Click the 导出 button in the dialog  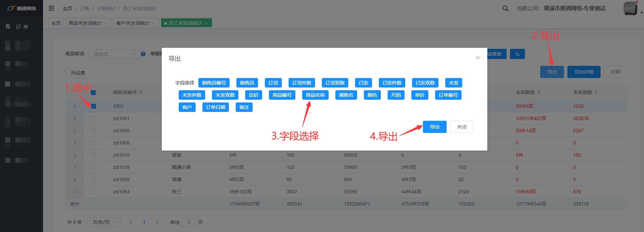click(x=434, y=127)
